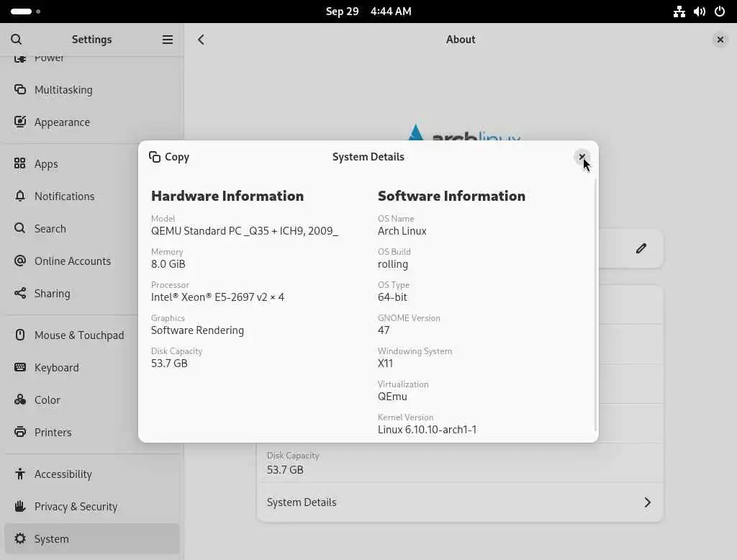
Task: Open Apps settings
Action: [x=92, y=163]
